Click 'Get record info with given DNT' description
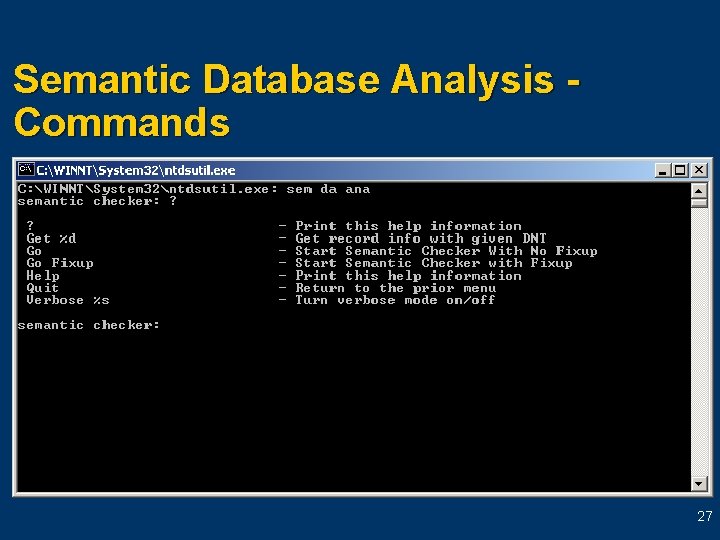This screenshot has height=540, width=720. pyautogui.click(x=421, y=238)
